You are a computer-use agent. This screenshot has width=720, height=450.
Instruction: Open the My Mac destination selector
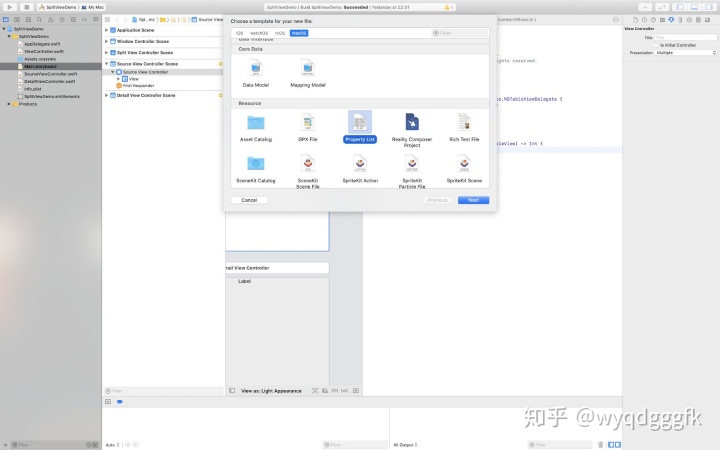point(93,7)
